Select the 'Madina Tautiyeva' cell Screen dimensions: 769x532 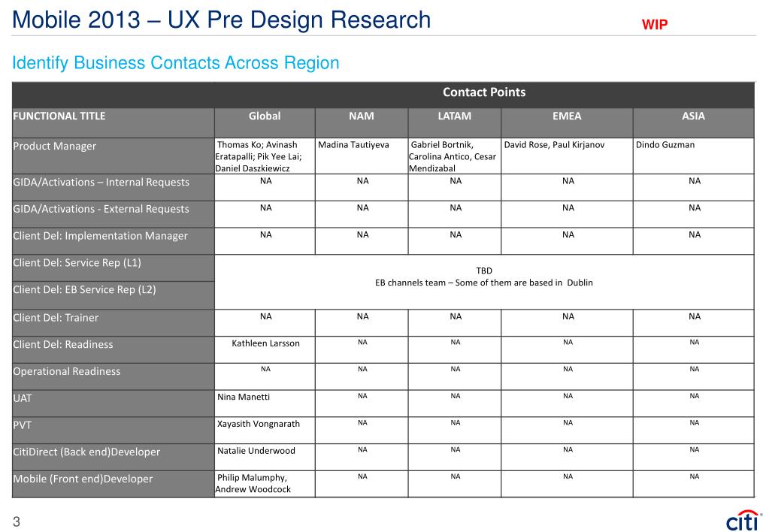[362, 156]
